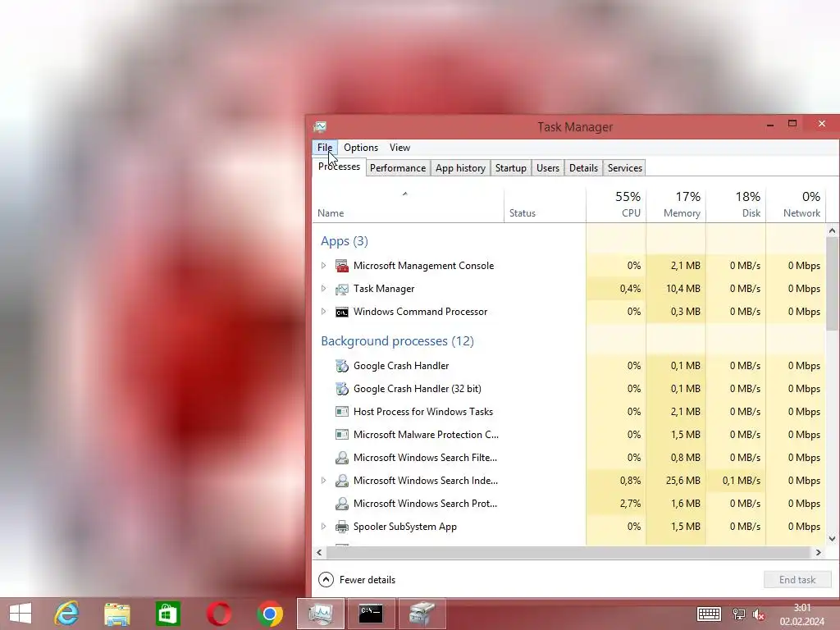Open the touch keyboard tray icon
This screenshot has width=840, height=630.
pos(709,614)
